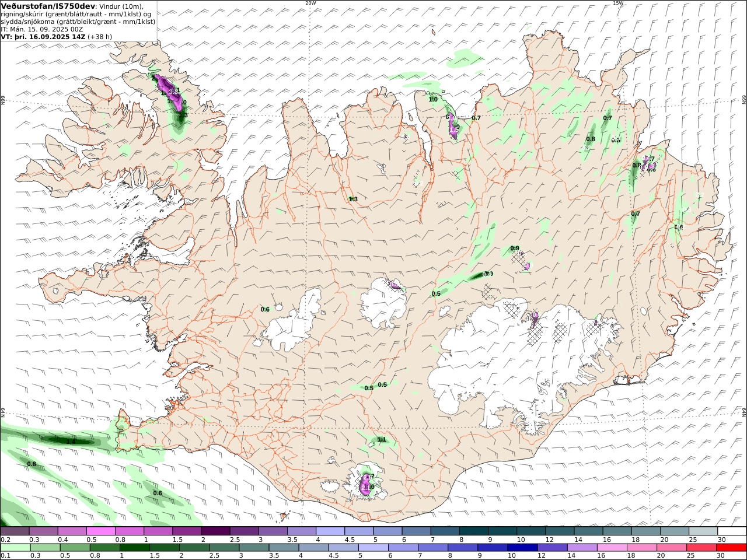Click the 0.9 value northeast of Vatnajökull
The width and height of the screenshot is (747, 560).
point(515,249)
